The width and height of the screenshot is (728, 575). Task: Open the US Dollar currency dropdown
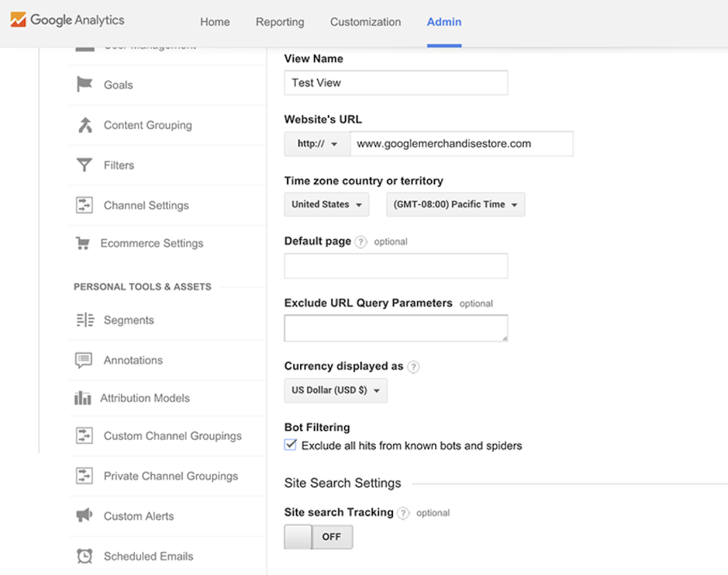point(336,390)
